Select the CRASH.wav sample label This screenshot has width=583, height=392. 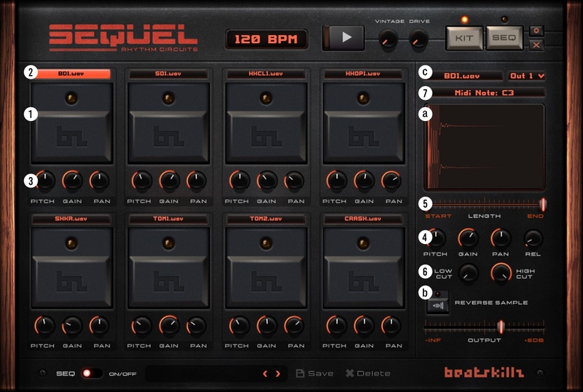(363, 219)
